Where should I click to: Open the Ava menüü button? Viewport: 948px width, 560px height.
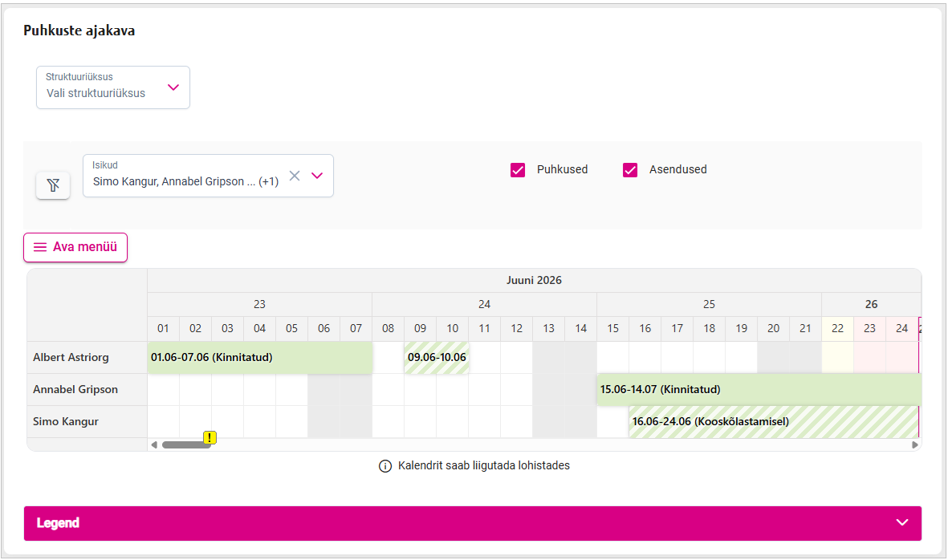pos(75,247)
